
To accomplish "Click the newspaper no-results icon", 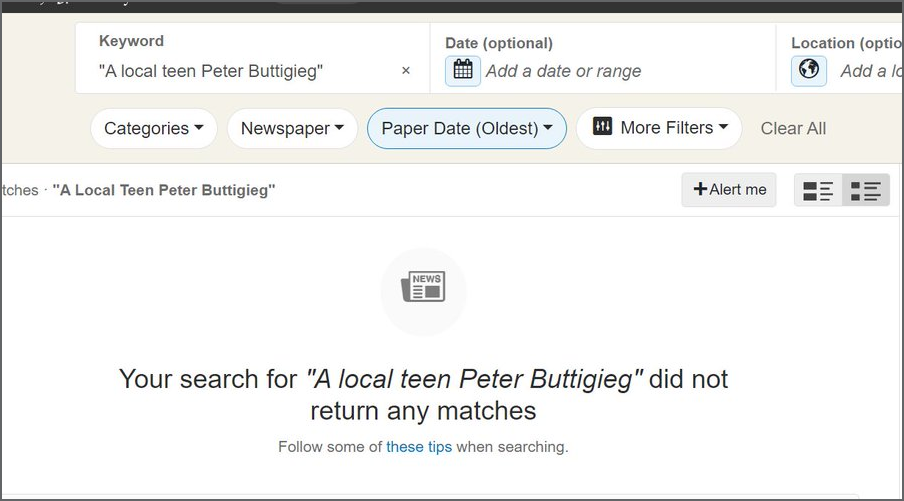I will coord(423,288).
